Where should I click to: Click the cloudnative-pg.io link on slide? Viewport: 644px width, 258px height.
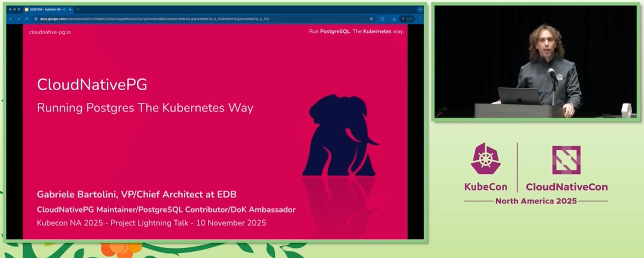50,32
